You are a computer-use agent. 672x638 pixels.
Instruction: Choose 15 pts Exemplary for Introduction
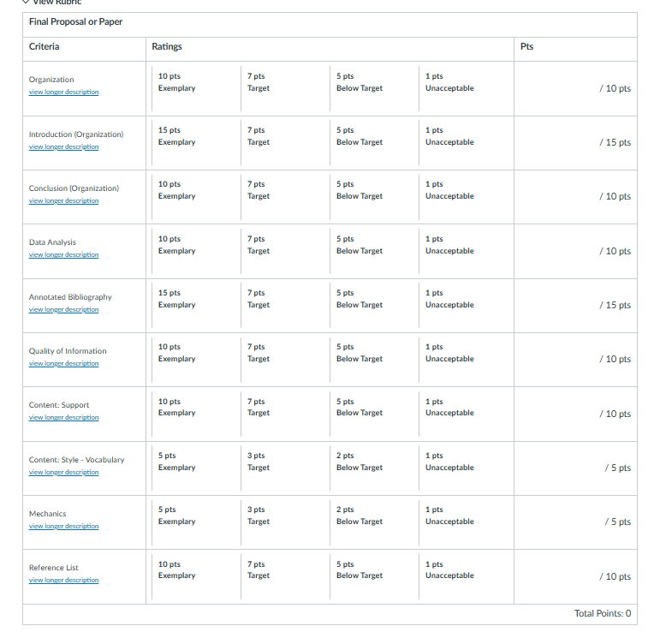tap(196, 142)
